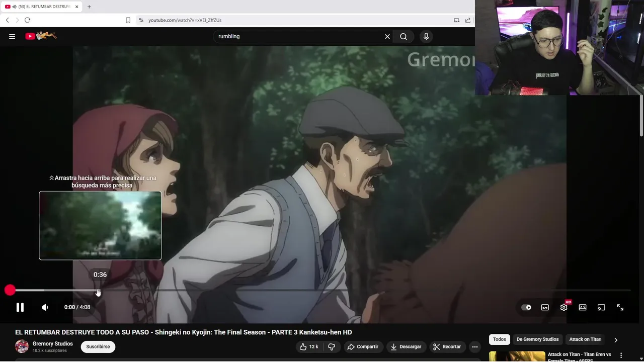Open more actions three-dot menu
644x362 pixels.
coord(475,346)
